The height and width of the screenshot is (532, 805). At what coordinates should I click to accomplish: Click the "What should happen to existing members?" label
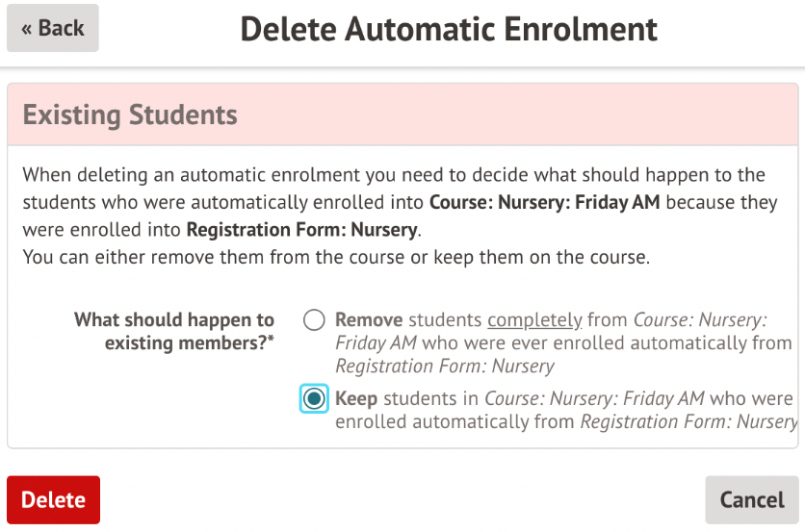pyautogui.click(x=174, y=331)
